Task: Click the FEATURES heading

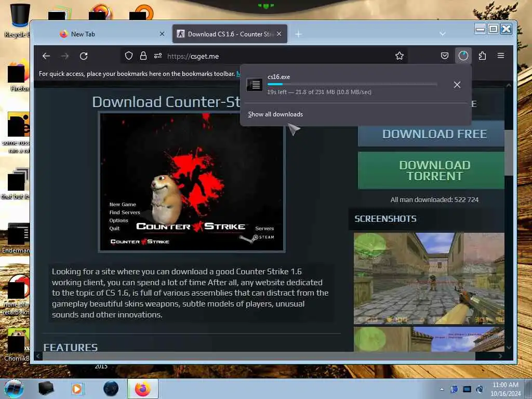Action: click(71, 348)
